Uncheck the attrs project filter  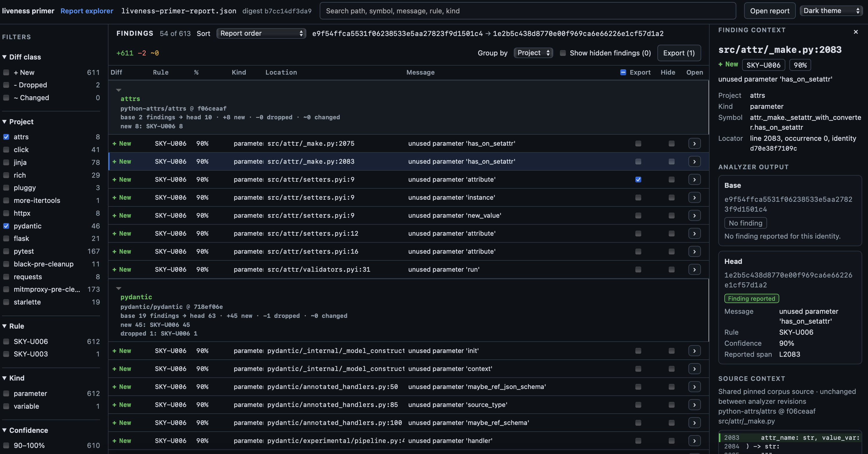point(6,137)
